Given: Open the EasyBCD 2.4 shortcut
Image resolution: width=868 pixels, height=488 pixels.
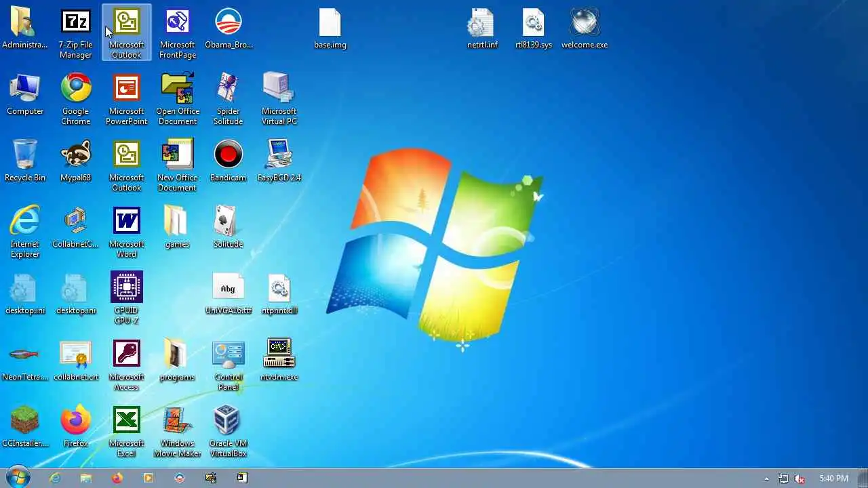Looking at the screenshot, I should (279, 161).
